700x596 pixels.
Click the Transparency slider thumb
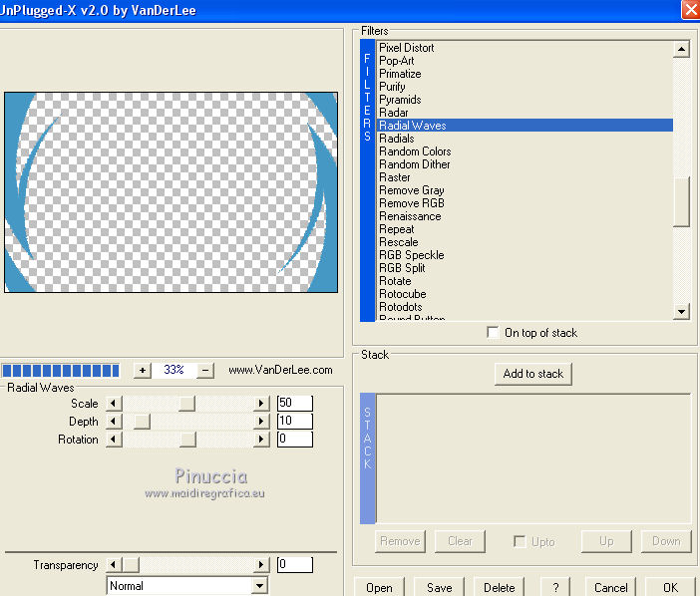[131, 565]
